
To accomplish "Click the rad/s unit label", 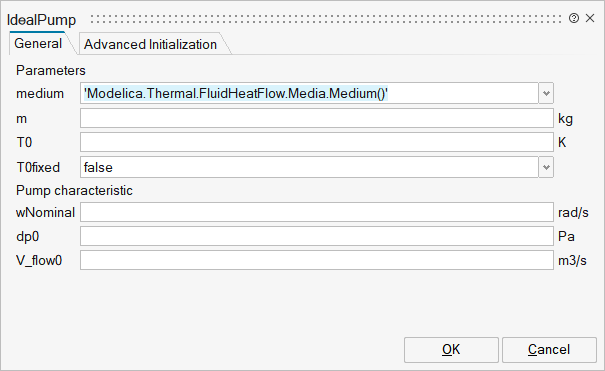I will click(x=573, y=212).
